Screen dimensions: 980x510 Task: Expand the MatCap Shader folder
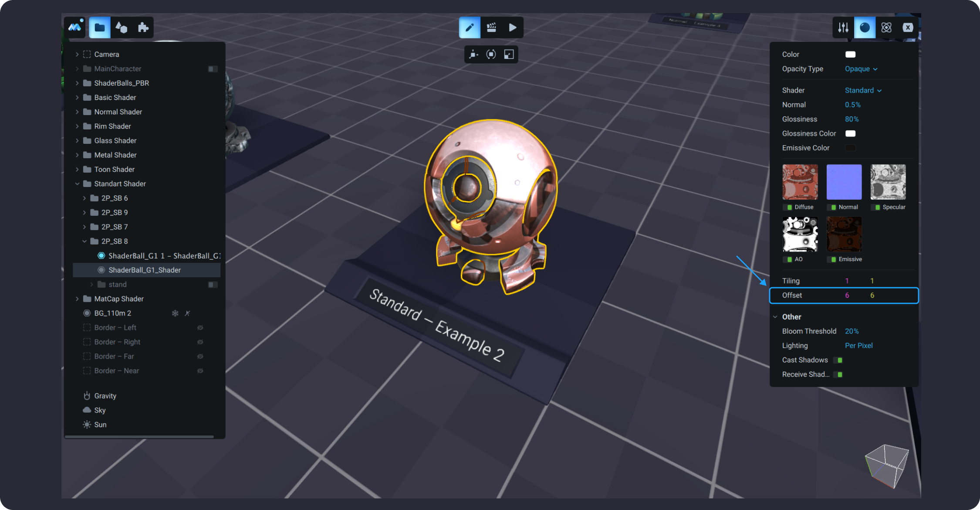pos(77,299)
